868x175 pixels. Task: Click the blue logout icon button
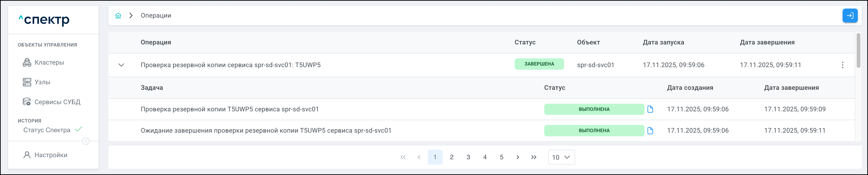click(850, 16)
